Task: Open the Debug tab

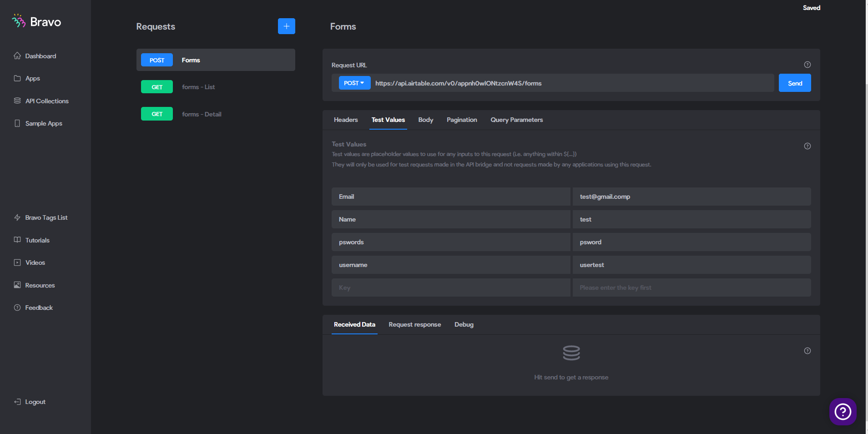Action: (x=464, y=324)
